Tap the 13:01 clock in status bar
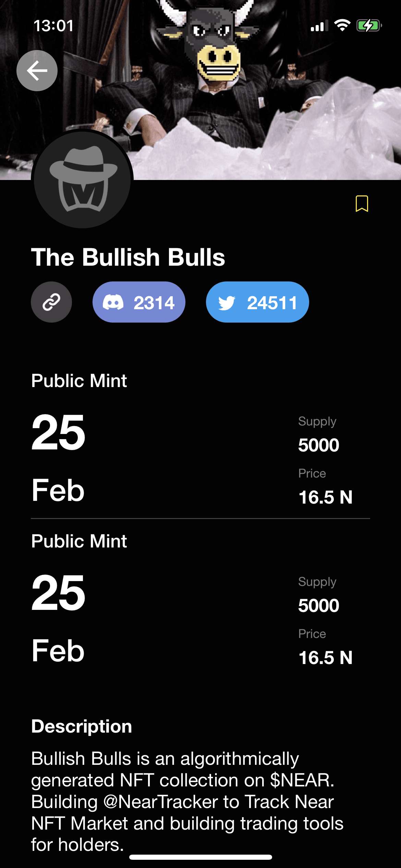Viewport: 401px width, 868px height. [54, 26]
